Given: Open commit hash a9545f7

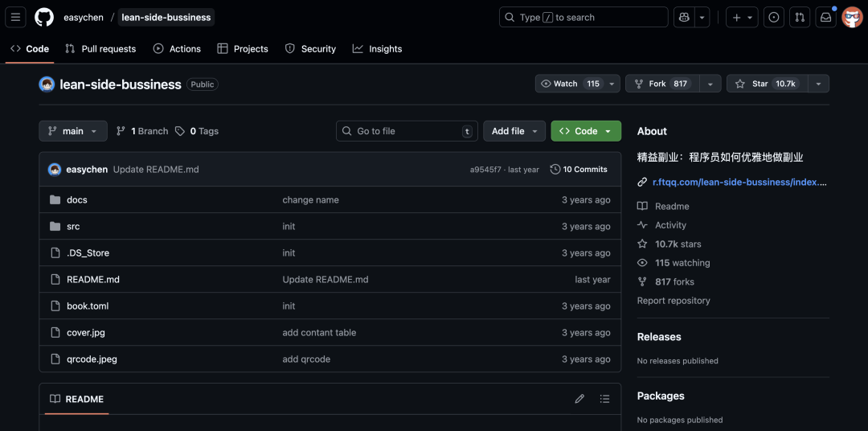Looking at the screenshot, I should point(485,170).
